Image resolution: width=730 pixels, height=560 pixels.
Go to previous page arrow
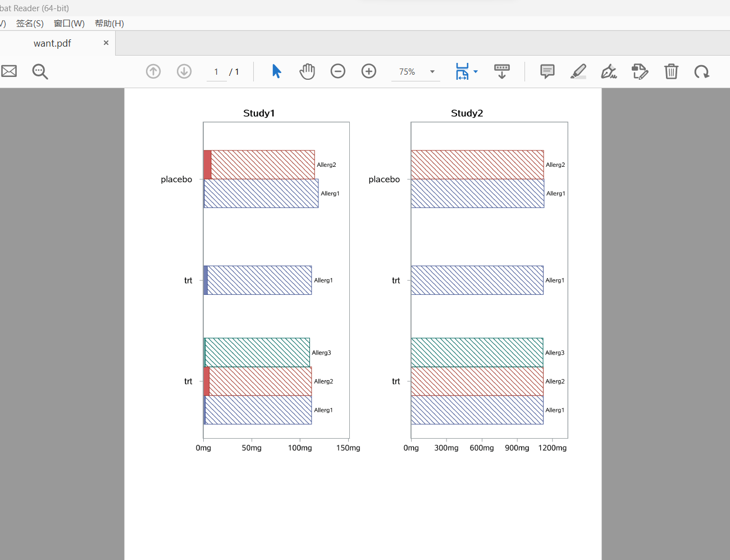tap(153, 71)
